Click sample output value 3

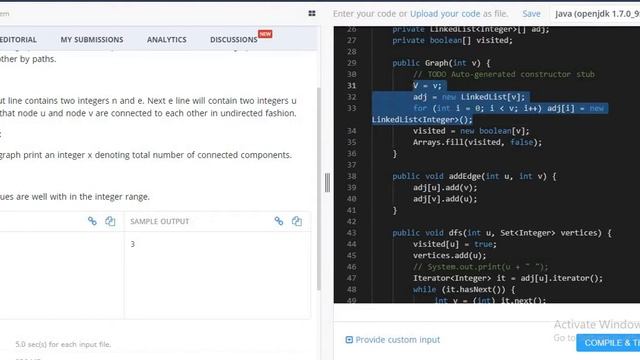[x=133, y=244]
